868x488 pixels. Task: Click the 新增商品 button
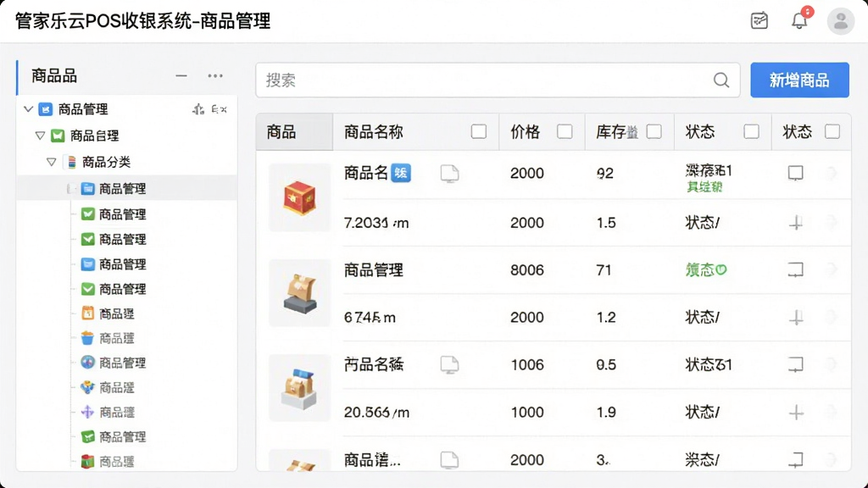799,80
